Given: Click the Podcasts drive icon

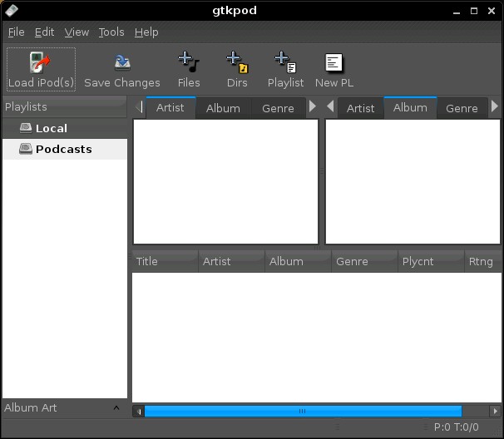Looking at the screenshot, I should 26,149.
